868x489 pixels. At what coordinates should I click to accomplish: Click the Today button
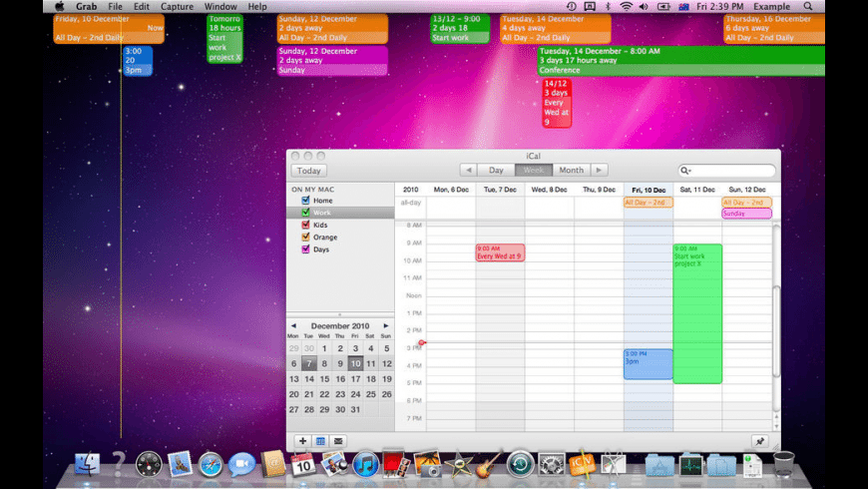point(309,171)
